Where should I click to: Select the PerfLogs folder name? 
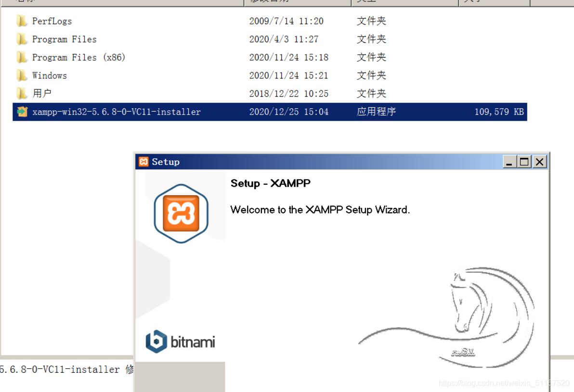coord(52,21)
